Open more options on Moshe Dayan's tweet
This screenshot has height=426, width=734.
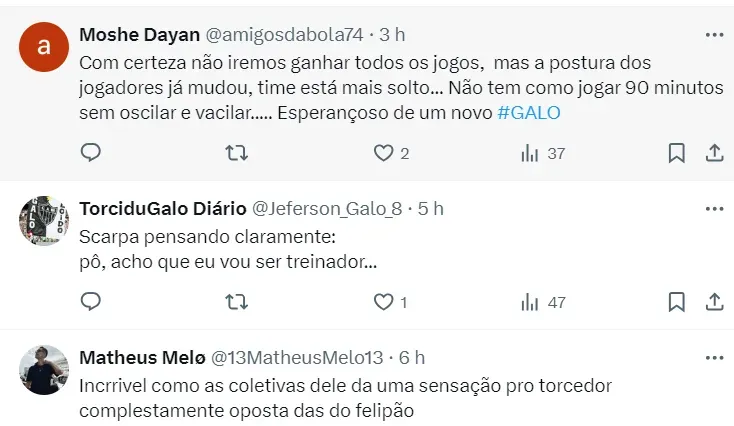tap(713, 34)
